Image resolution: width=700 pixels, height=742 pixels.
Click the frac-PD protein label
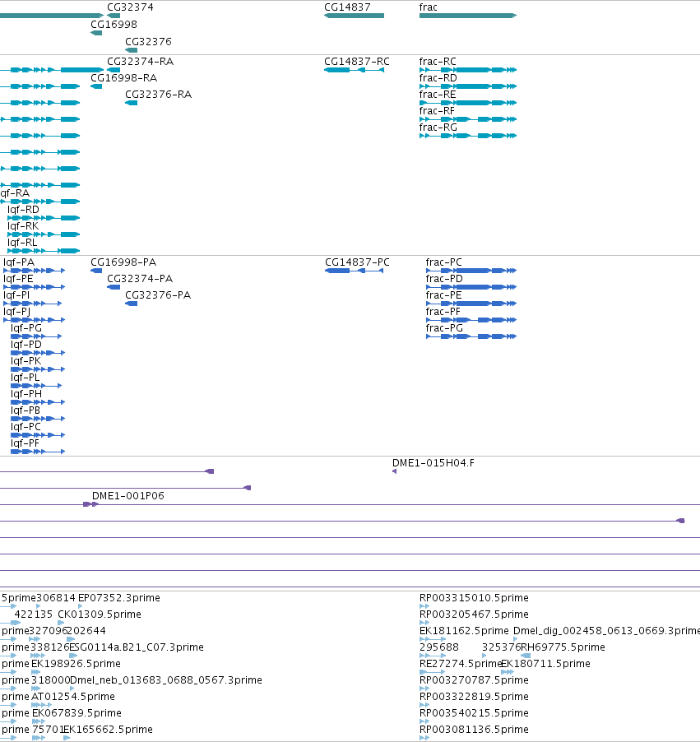tap(444, 279)
